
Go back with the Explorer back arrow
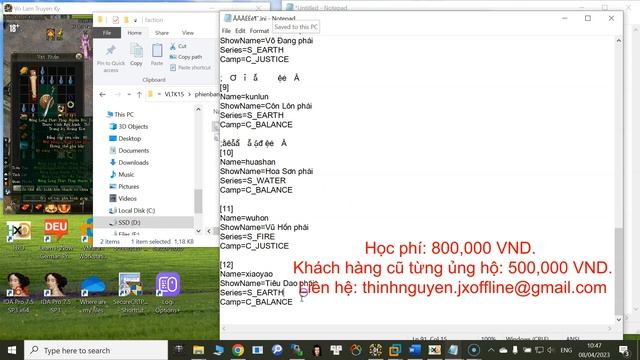pyautogui.click(x=102, y=94)
